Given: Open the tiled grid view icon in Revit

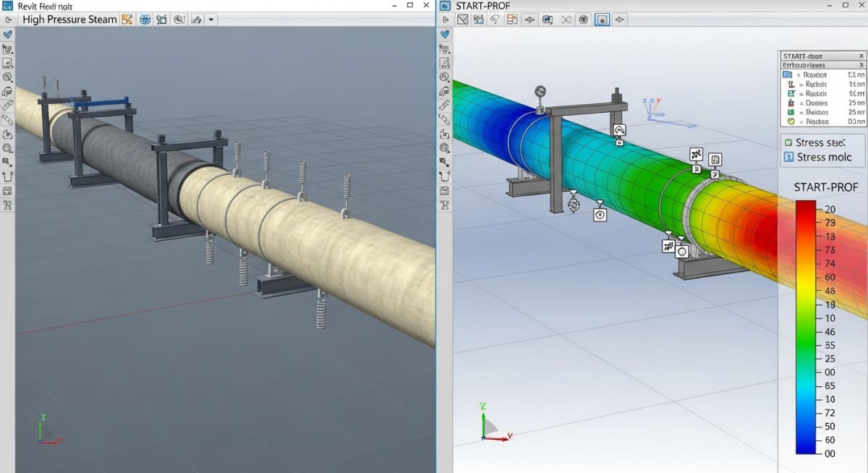Looking at the screenshot, I should pos(145,20).
